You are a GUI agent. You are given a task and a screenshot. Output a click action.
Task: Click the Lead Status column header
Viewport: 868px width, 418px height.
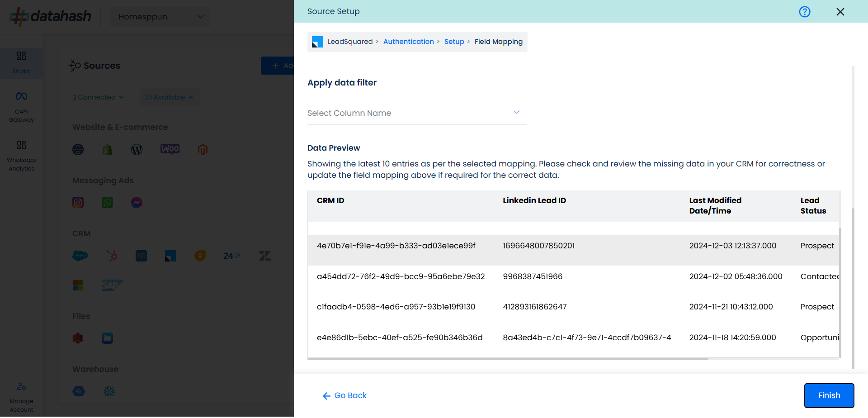coord(813,206)
